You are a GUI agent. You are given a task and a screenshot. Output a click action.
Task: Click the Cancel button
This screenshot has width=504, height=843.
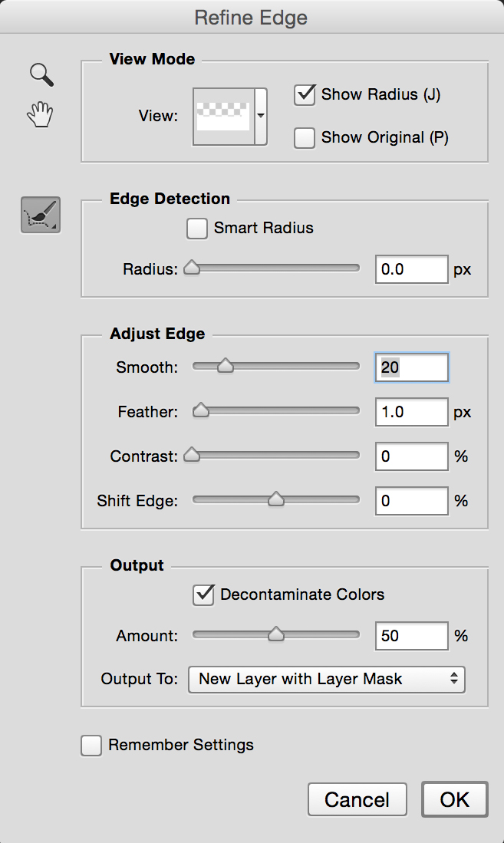[x=357, y=799]
